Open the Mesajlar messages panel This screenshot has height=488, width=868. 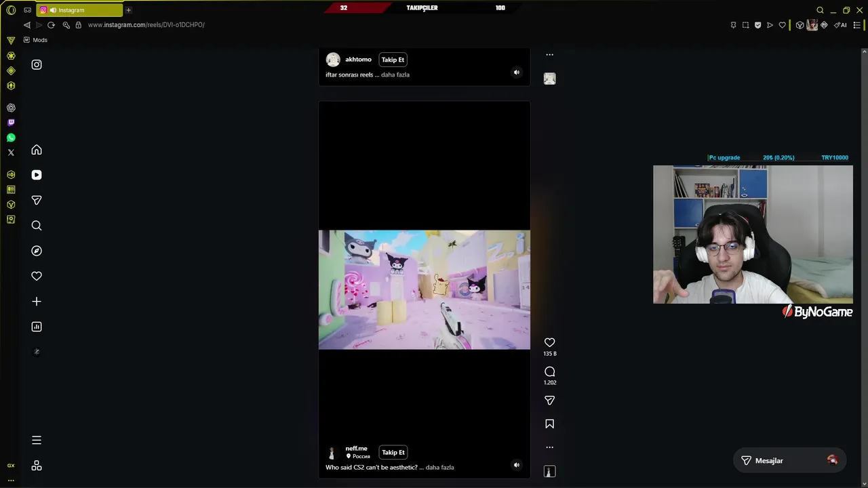789,461
